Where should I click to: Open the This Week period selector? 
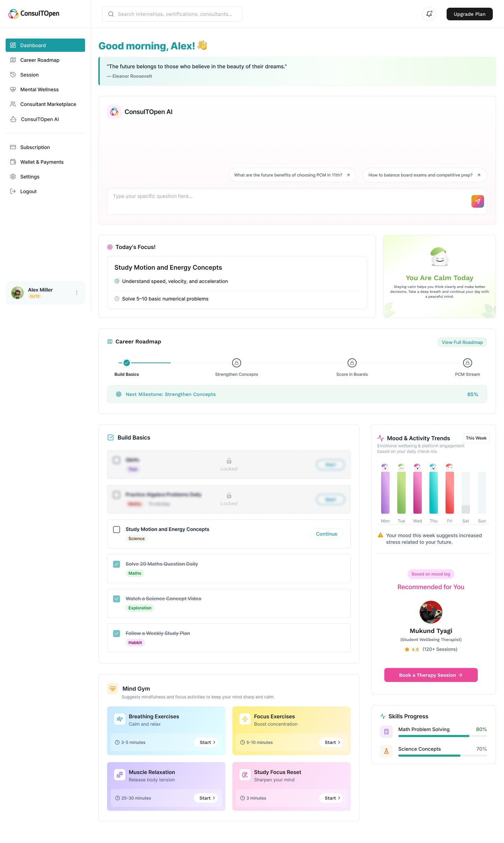point(476,438)
